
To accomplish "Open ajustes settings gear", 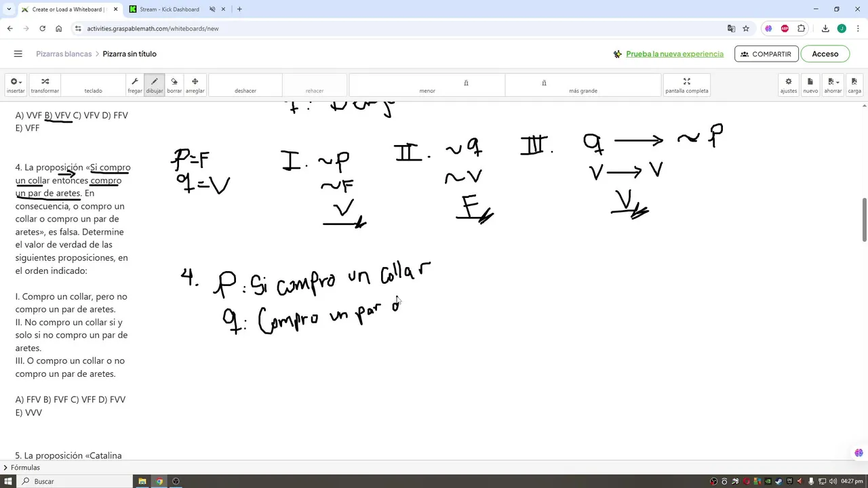I will coord(789,85).
